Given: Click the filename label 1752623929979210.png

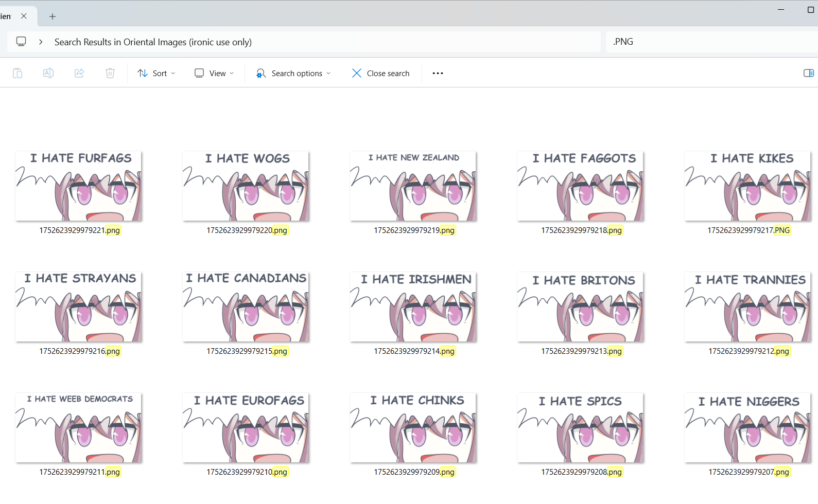Looking at the screenshot, I should 247,472.
